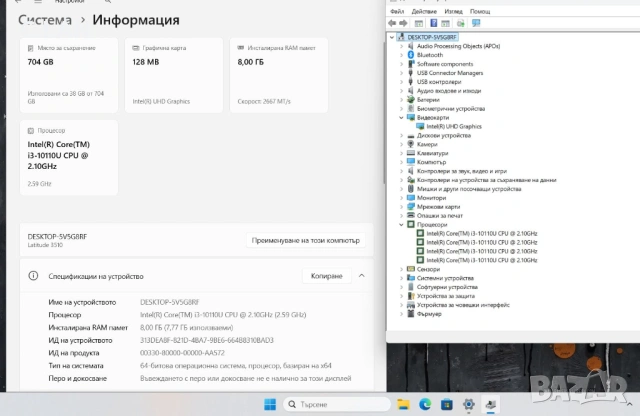
Task: Select last Intel(R) Core(TM) i3-10110U CPU entry
Action: 482,260
